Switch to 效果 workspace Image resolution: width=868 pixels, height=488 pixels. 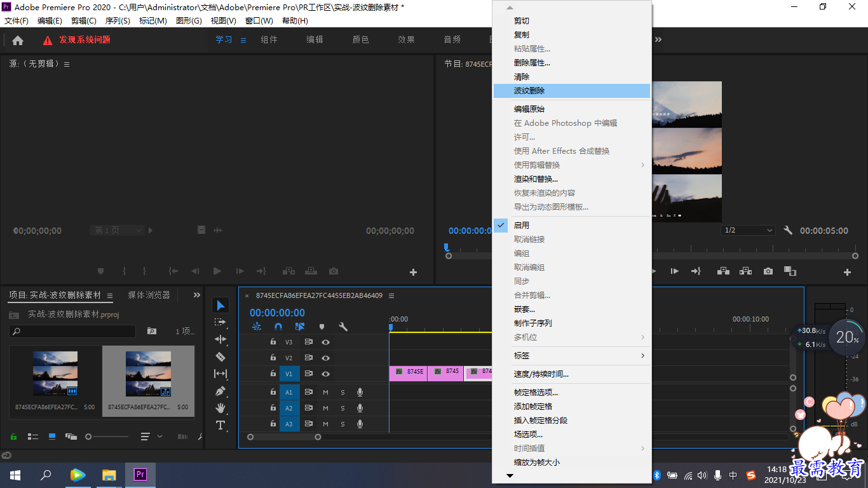coord(407,39)
